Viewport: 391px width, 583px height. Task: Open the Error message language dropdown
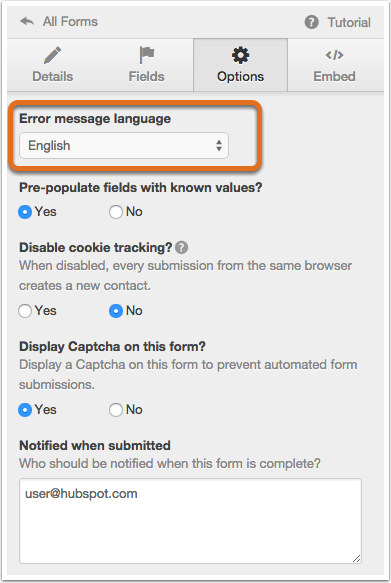click(x=124, y=145)
